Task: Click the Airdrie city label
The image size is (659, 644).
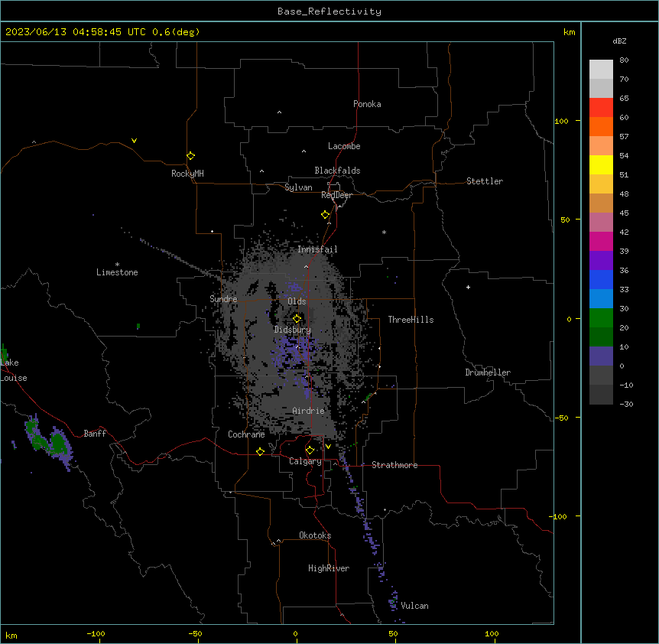Action: 308,411
